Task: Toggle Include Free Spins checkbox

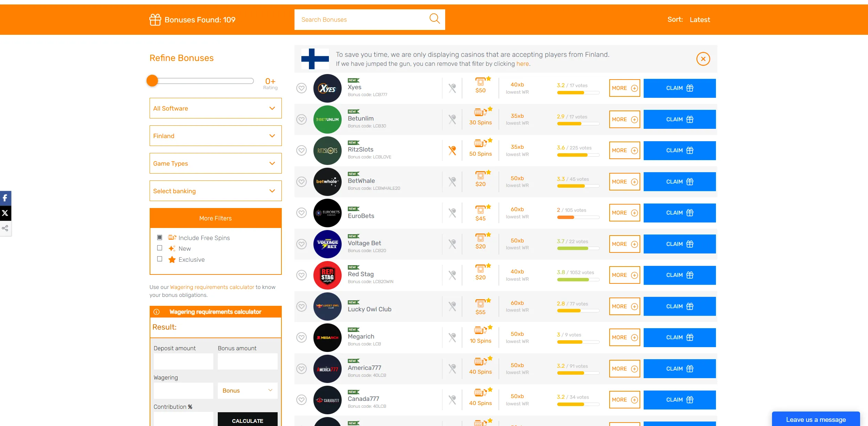Action: point(160,237)
